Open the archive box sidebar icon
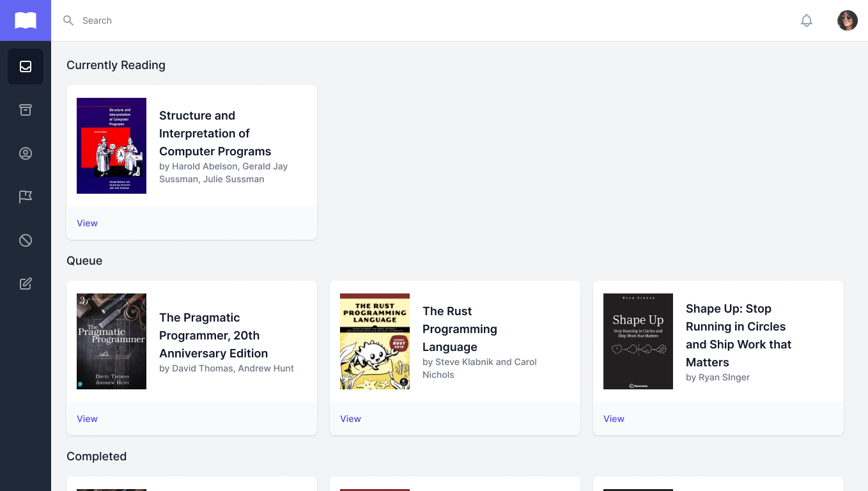Screen dimensions: 868x491 click(26, 110)
